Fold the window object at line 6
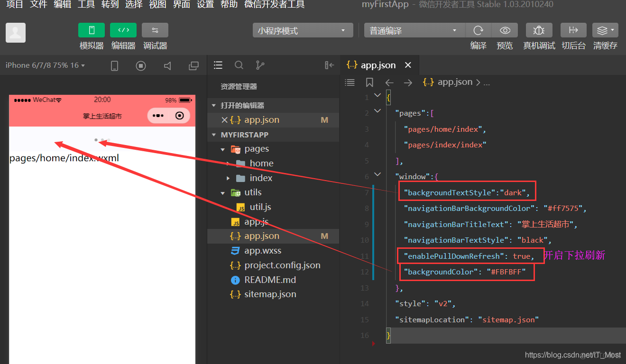Viewport: 626px width, 364px height. click(377, 174)
